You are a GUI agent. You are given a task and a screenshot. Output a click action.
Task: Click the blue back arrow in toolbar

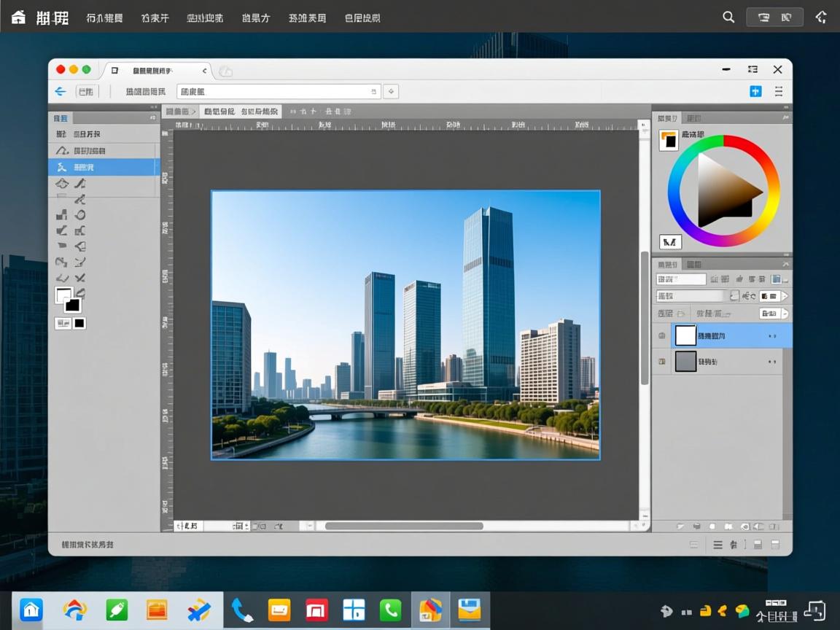(x=61, y=91)
